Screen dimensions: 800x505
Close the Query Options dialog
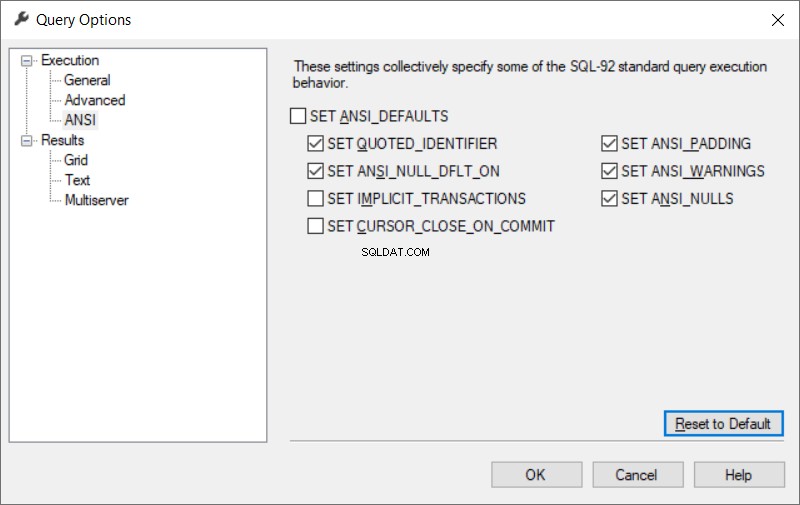(x=778, y=20)
